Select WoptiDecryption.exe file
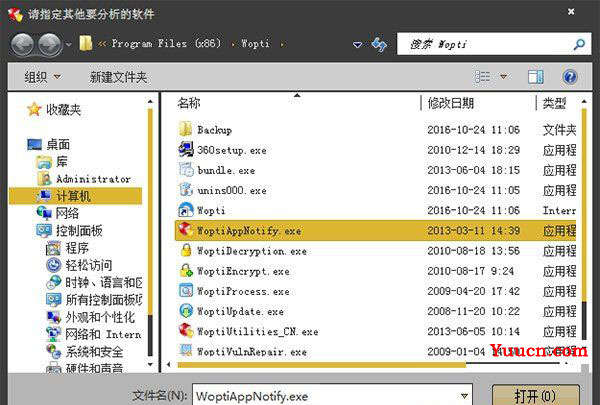 (252, 251)
